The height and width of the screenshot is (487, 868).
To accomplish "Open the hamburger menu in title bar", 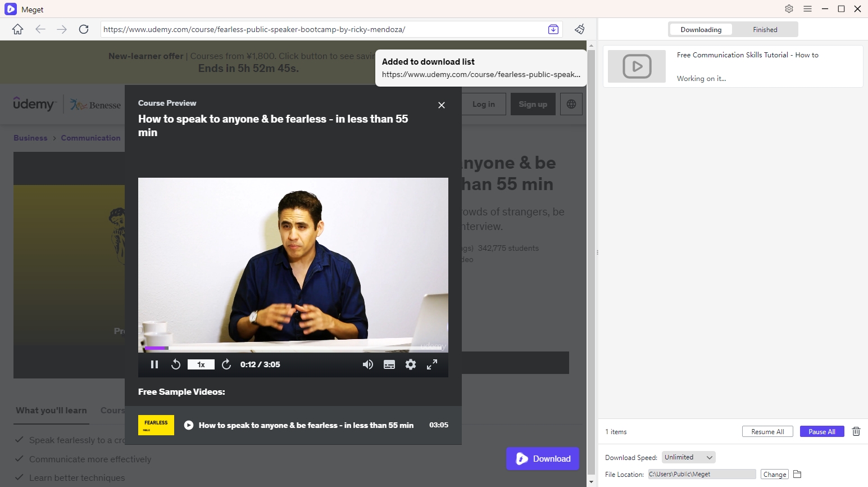I will pyautogui.click(x=807, y=8).
